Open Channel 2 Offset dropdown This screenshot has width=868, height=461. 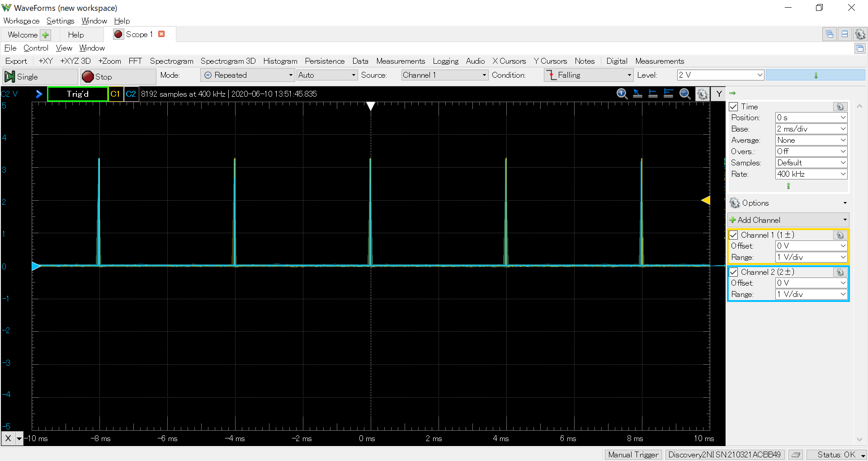[x=811, y=283]
